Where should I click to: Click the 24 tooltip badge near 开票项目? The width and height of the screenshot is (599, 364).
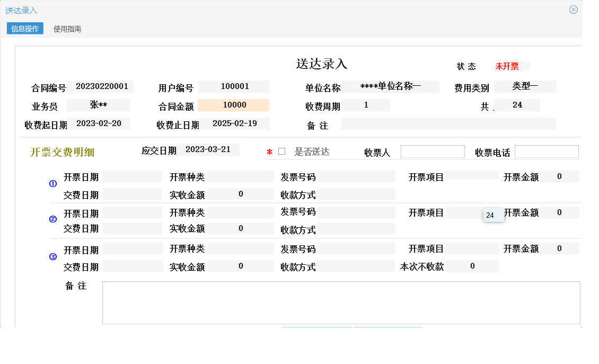(493, 215)
